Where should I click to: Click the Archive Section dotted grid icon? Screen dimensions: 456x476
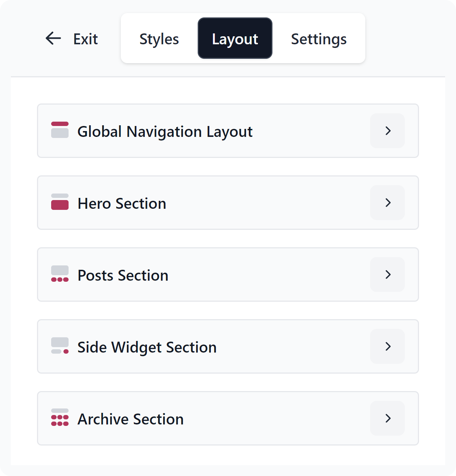[59, 418]
